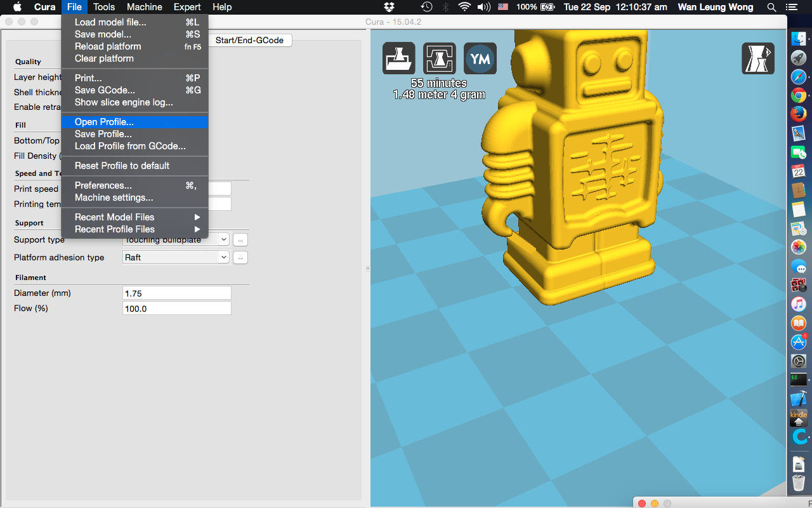
Task: Choose Print... from the File menu
Action: coord(134,78)
